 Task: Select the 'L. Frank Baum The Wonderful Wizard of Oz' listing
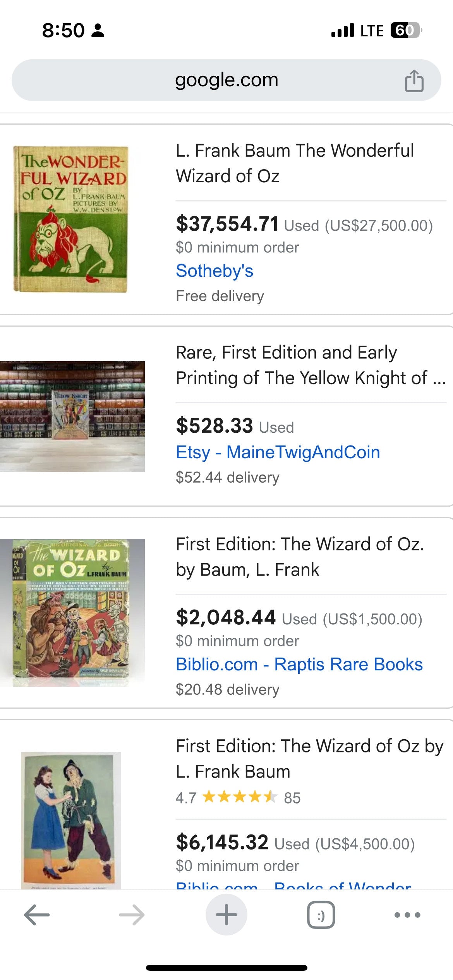coord(295,163)
